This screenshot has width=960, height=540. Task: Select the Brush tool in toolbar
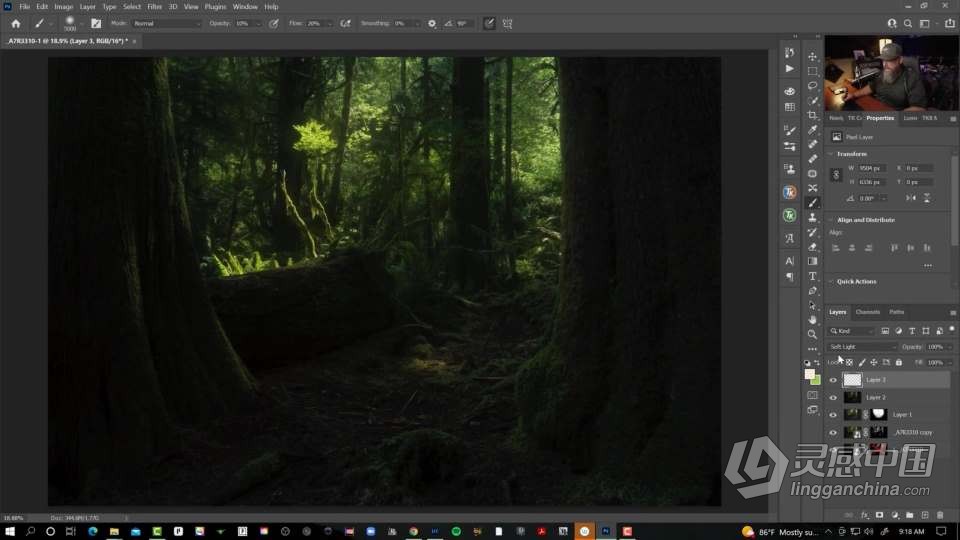tap(812, 203)
